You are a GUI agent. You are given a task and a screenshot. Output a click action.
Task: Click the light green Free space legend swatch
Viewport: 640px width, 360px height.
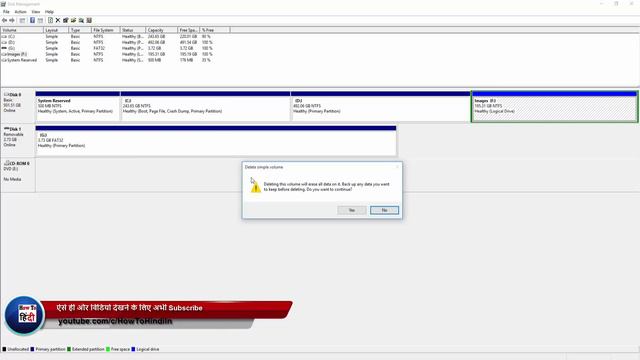108,349
